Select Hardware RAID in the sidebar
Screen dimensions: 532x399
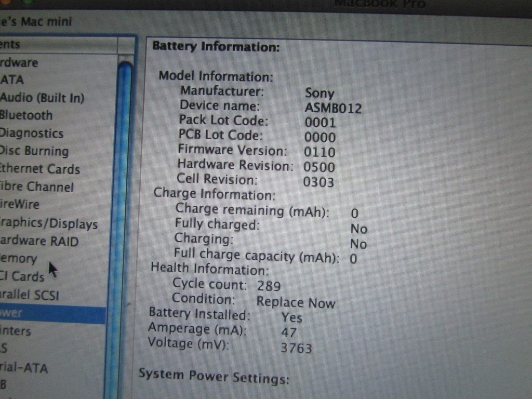coord(39,241)
